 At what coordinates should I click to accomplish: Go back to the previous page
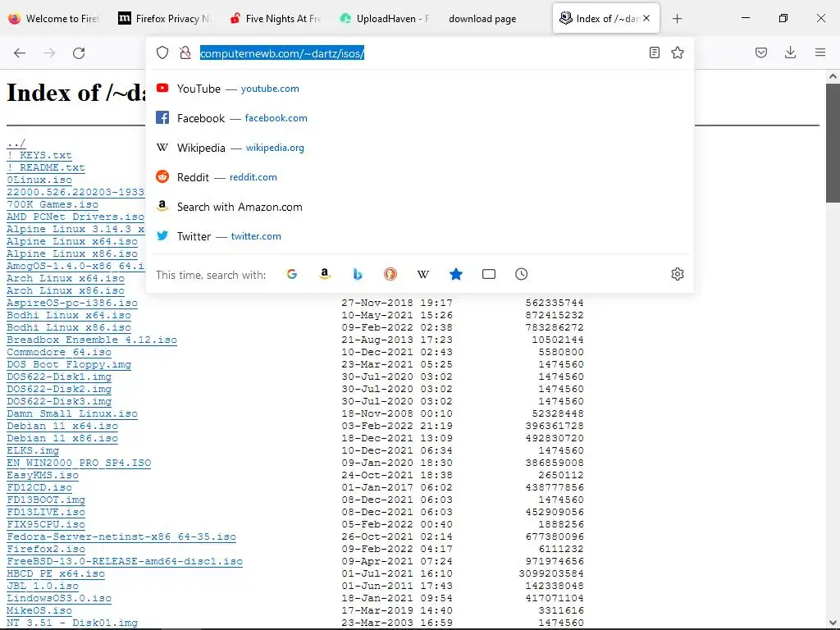coord(20,52)
